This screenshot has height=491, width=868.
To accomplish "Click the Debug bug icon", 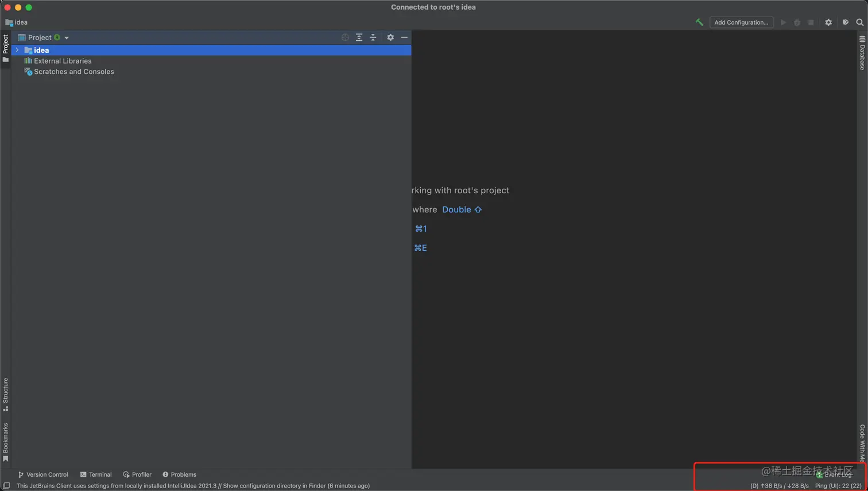I will click(797, 22).
